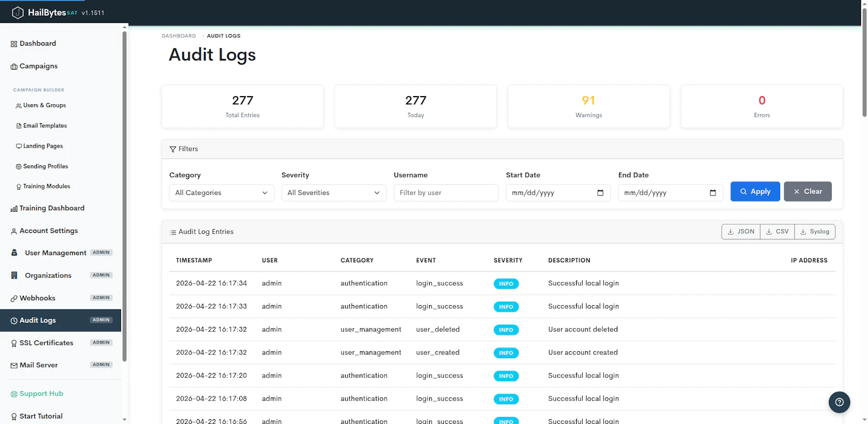The image size is (868, 424).
Task: Click the Webhooks link icon
Action: 14,299
